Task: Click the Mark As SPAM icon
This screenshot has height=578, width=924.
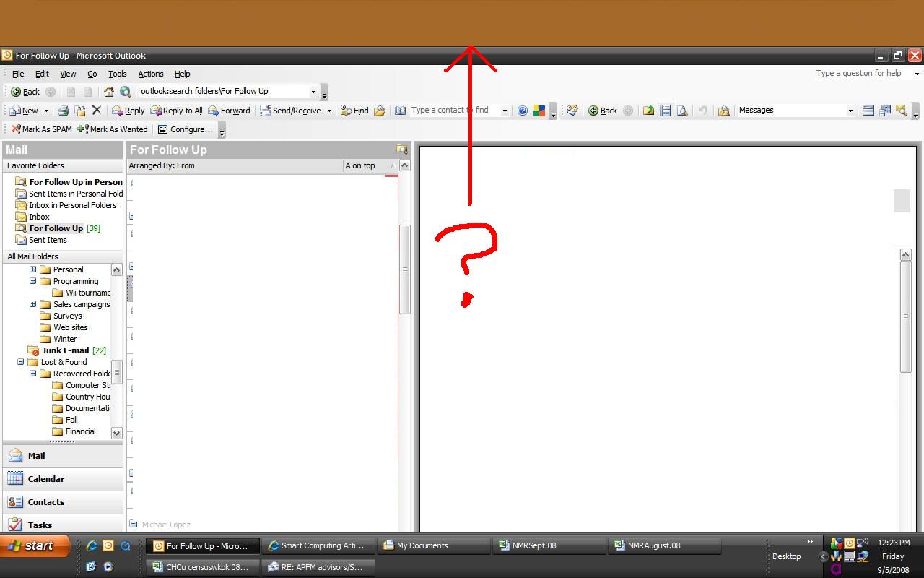Action: coord(16,129)
